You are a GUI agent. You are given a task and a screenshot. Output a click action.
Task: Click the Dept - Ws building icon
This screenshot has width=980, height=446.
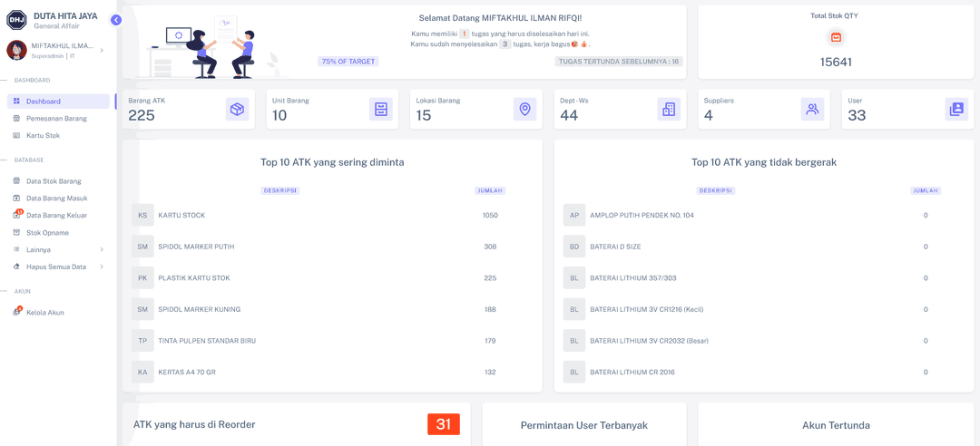coord(669,110)
